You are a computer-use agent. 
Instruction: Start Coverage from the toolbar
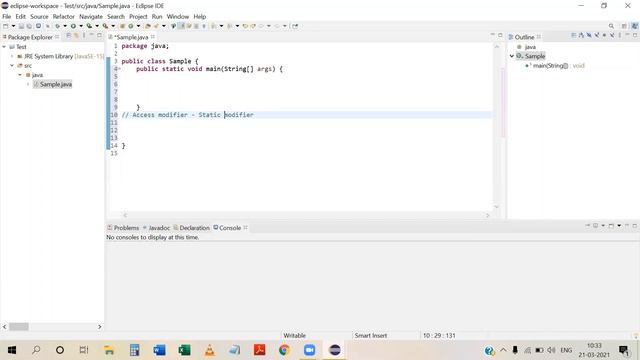(x=89, y=26)
